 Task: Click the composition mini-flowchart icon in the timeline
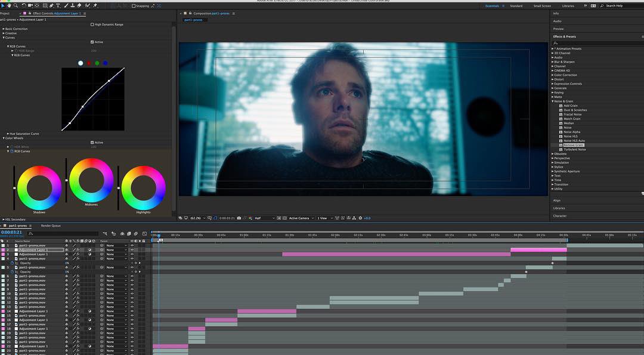[x=105, y=233]
